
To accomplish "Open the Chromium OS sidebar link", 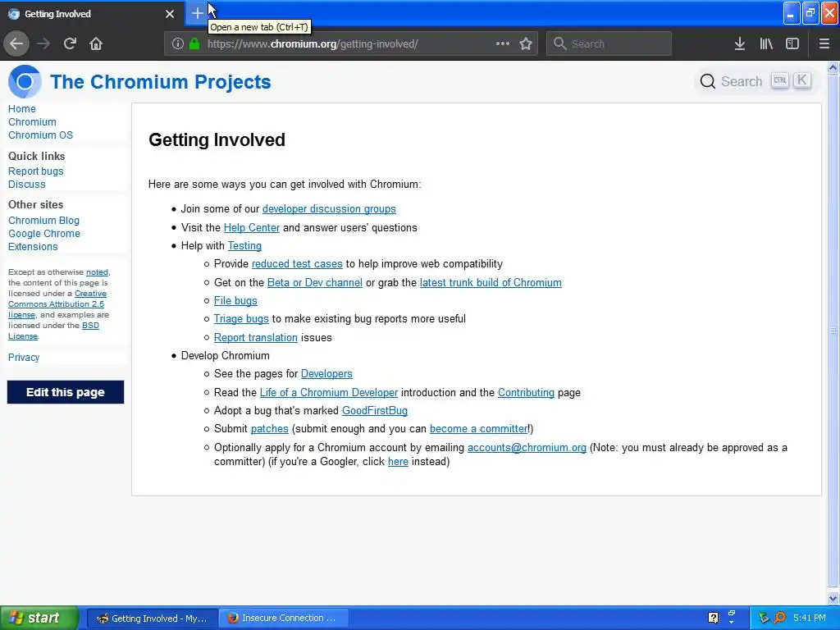I will click(40, 135).
